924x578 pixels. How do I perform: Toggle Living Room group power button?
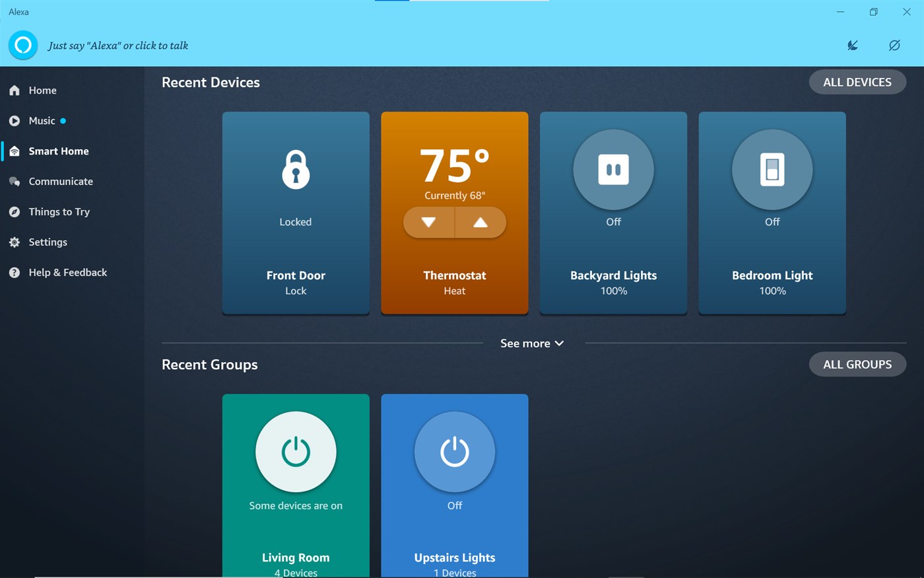click(295, 452)
